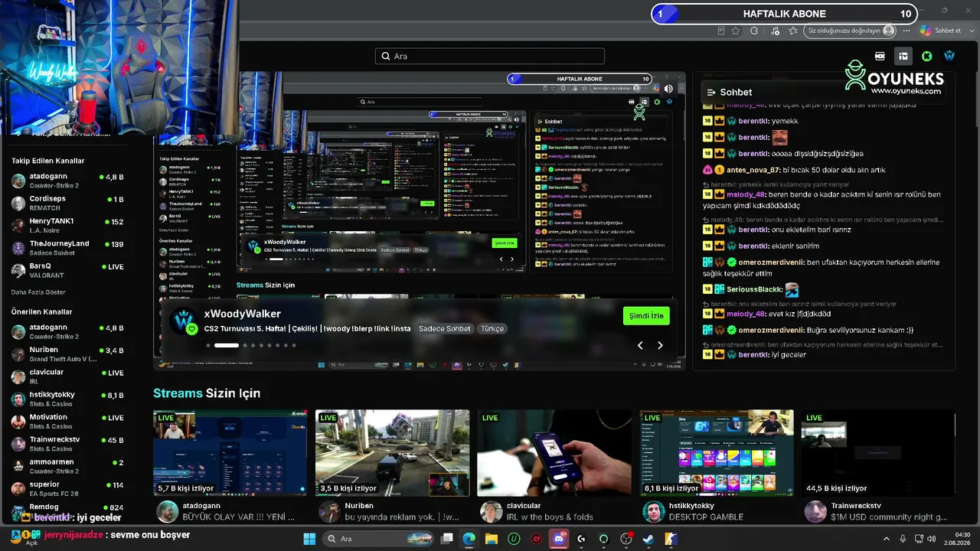Open TheJourneyLand in followed channels
The height and width of the screenshot is (551, 980).
tap(67, 247)
